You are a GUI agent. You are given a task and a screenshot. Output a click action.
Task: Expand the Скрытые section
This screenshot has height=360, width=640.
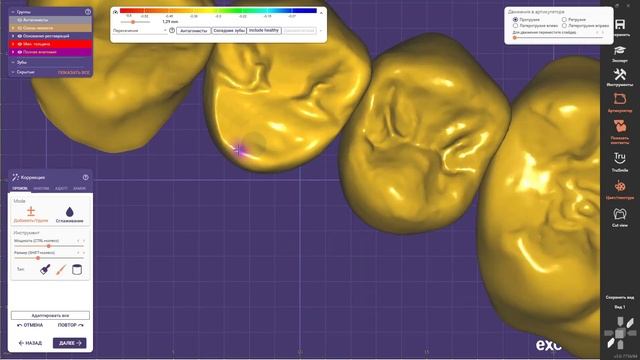pos(13,72)
